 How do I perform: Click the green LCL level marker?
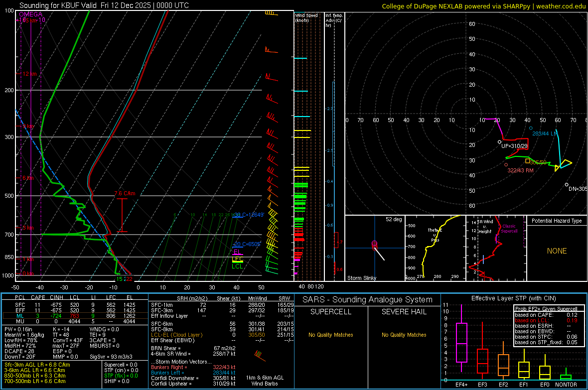[x=237, y=266]
